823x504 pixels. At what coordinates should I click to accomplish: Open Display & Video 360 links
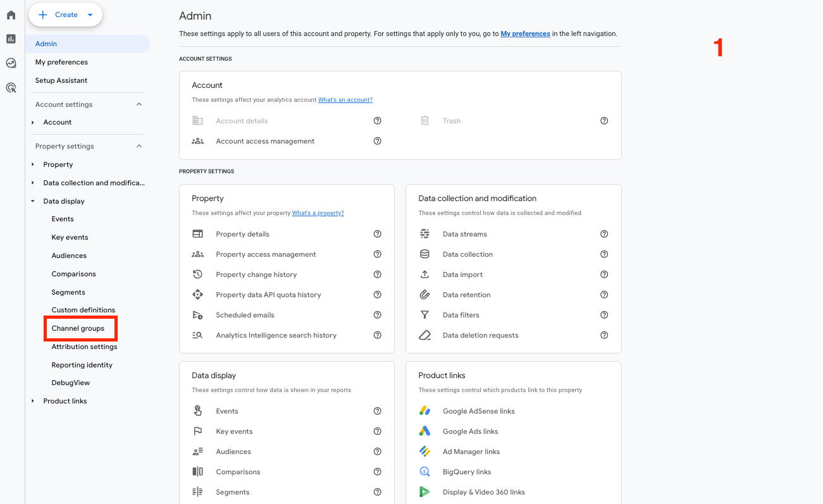tap(484, 492)
